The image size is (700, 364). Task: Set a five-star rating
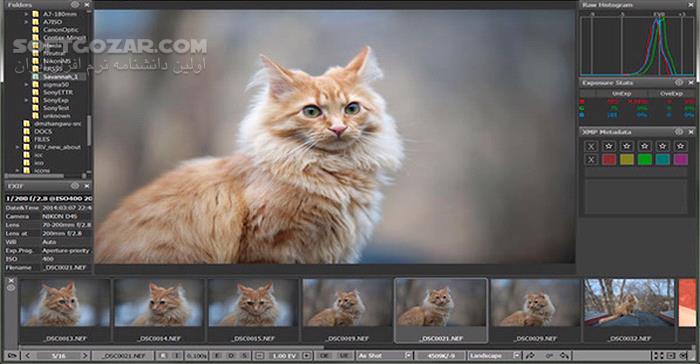pyautogui.click(x=680, y=146)
